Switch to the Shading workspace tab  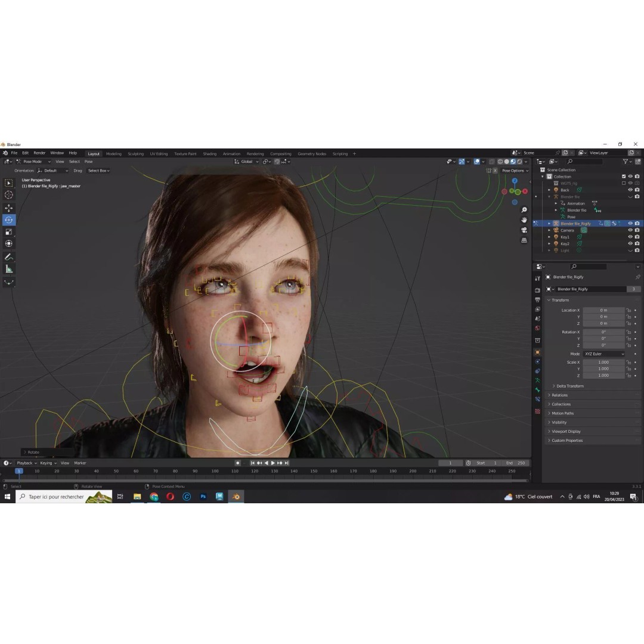pyautogui.click(x=209, y=154)
